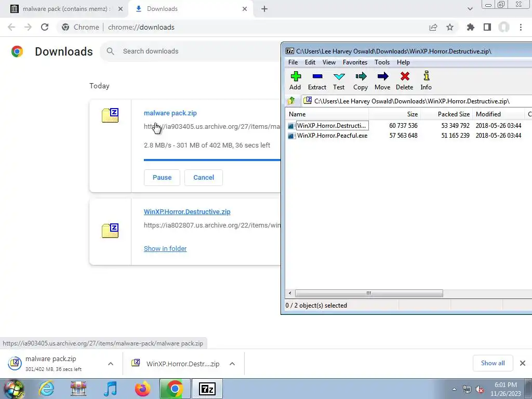This screenshot has height=399, width=532.
Task: Sort by the Size column header
Action: 395,114
